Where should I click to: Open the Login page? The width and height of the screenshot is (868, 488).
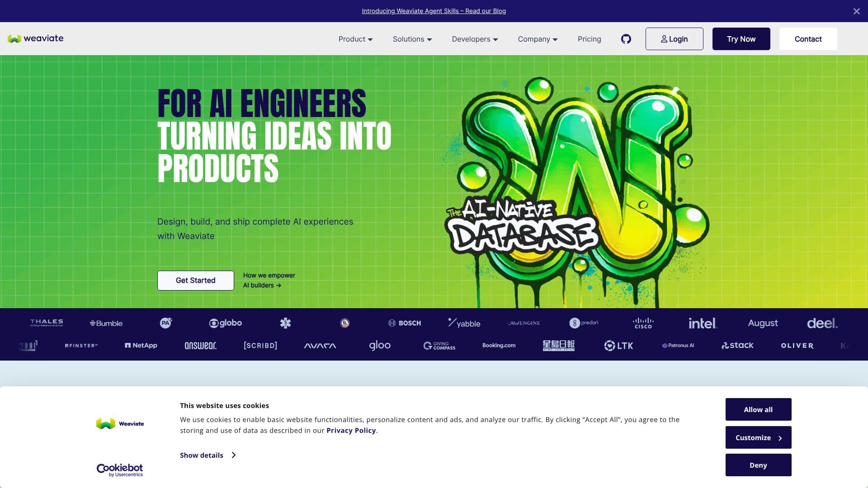674,39
